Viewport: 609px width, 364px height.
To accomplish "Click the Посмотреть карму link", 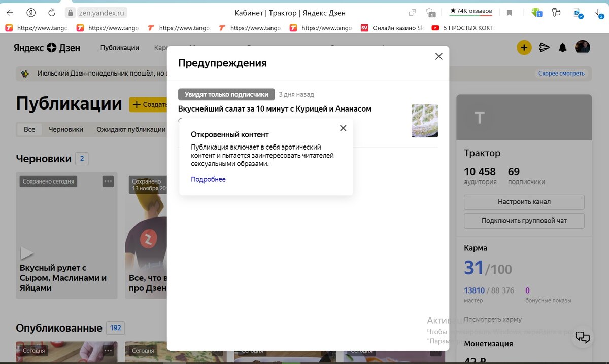I will coord(493,320).
